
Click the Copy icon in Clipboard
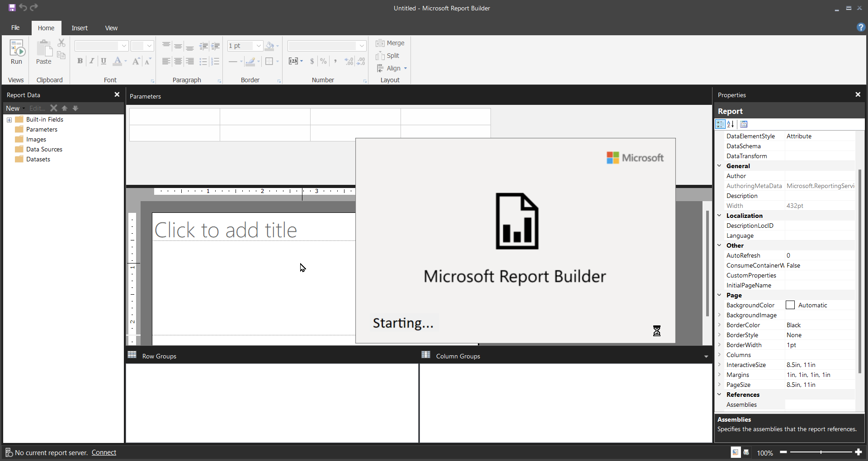point(61,55)
